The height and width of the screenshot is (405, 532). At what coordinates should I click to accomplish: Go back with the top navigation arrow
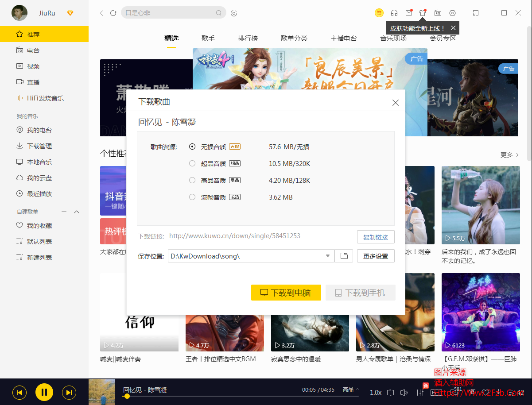pyautogui.click(x=102, y=13)
